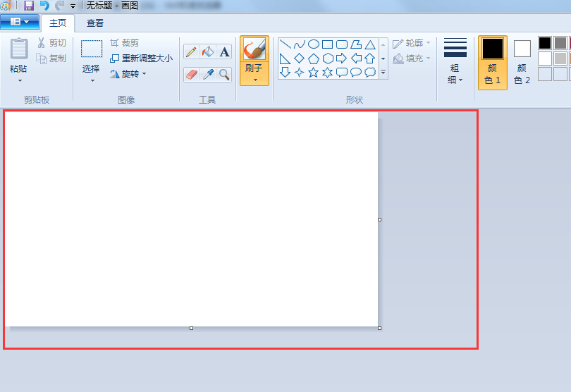Viewport: 571px width, 392px height.
Task: Choose the Right arrow shape
Action: pos(342,59)
